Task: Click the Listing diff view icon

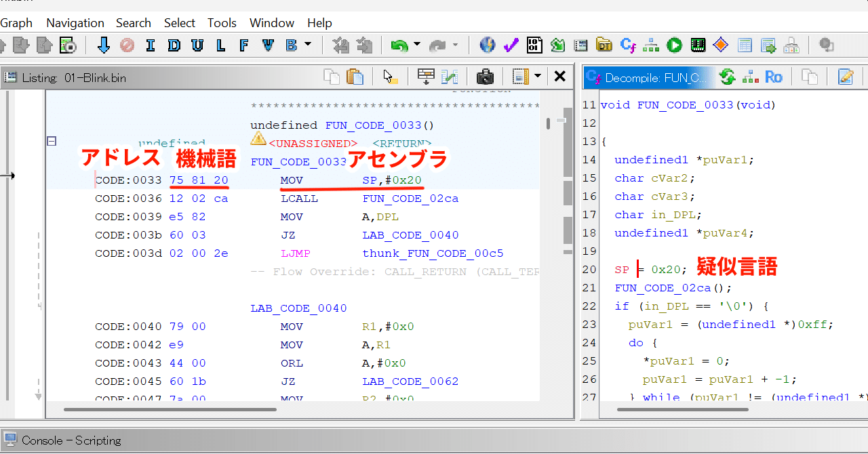Action: pos(449,77)
